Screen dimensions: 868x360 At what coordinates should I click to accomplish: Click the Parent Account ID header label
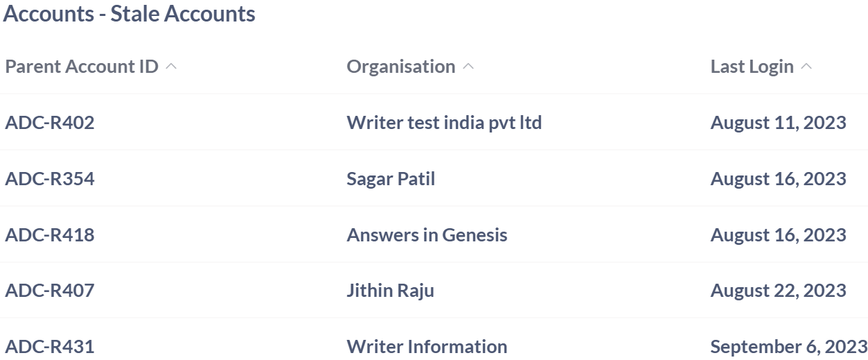(x=82, y=67)
